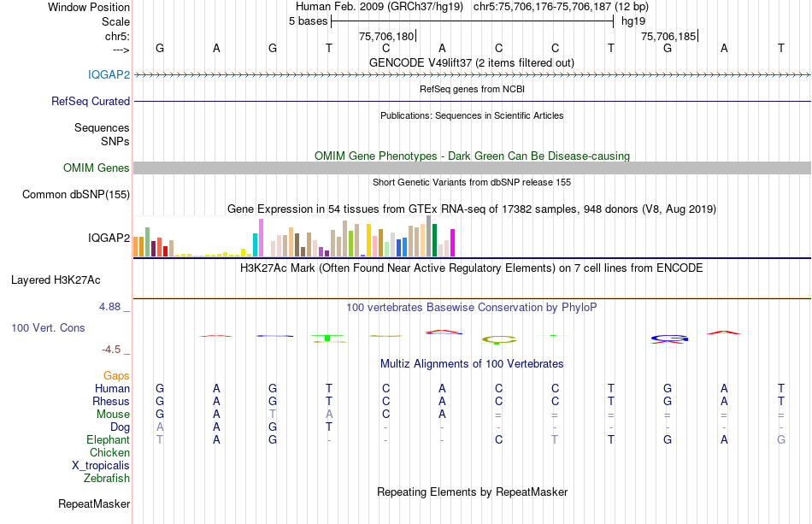This screenshot has height=524, width=812.
Task: Click the 4.88 PhyloP upper limit value
Action: pos(109,307)
